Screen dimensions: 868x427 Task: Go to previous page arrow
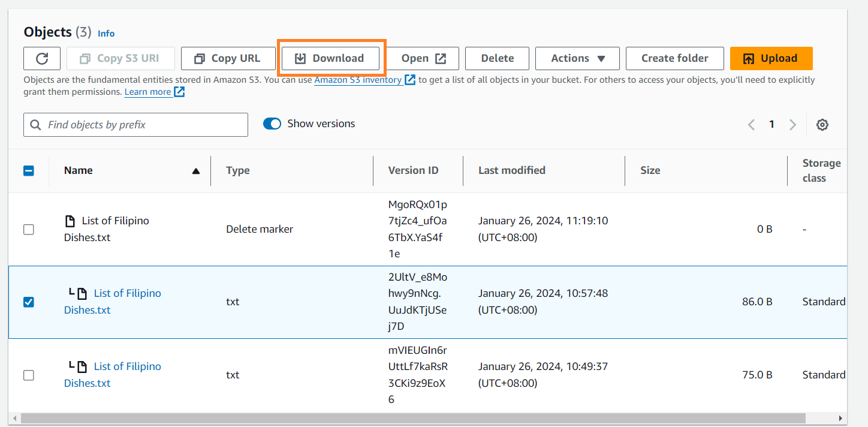[x=751, y=125]
